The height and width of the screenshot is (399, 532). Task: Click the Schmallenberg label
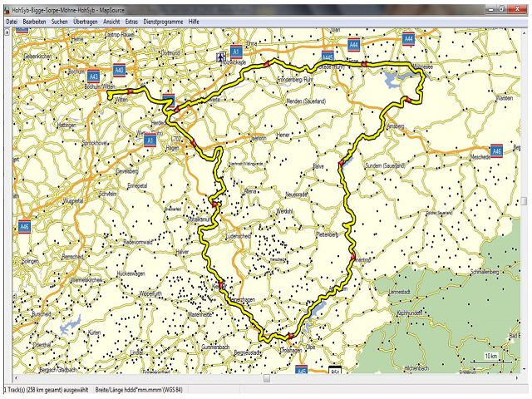click(485, 272)
